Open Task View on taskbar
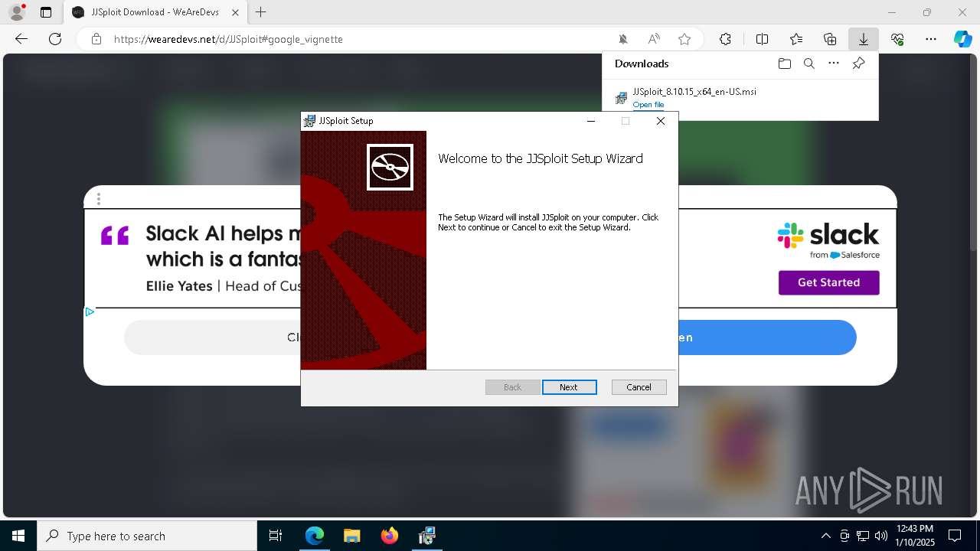 pyautogui.click(x=276, y=536)
